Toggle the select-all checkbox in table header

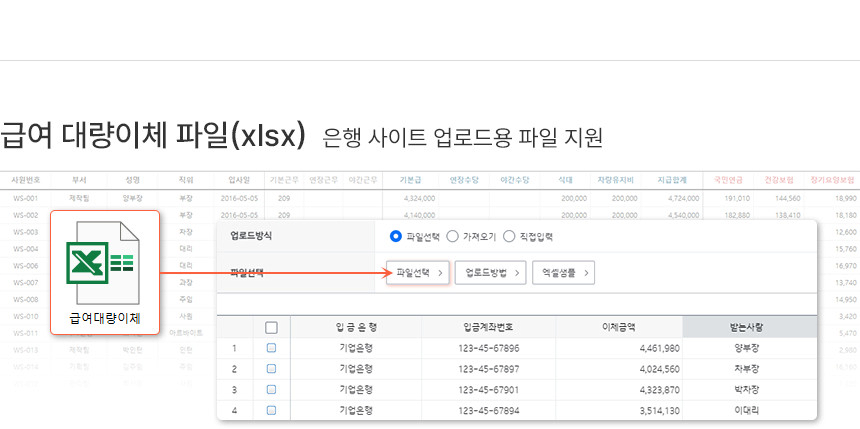(x=271, y=327)
